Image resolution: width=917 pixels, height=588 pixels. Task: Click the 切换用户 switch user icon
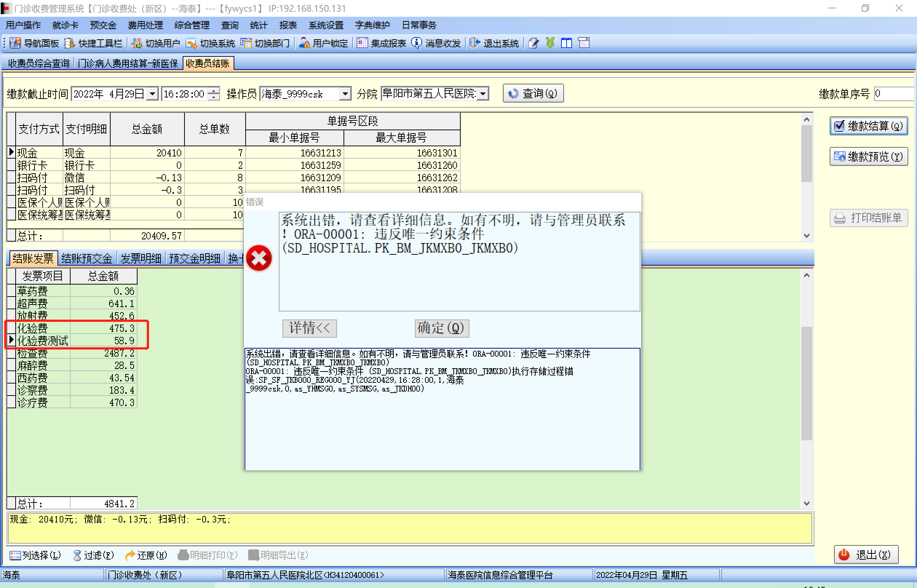(x=137, y=43)
